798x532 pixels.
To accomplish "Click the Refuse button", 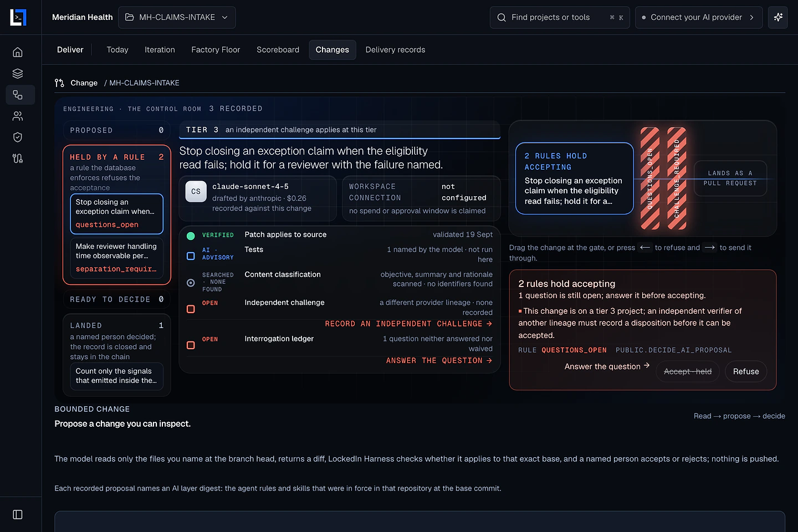I will pyautogui.click(x=746, y=371).
